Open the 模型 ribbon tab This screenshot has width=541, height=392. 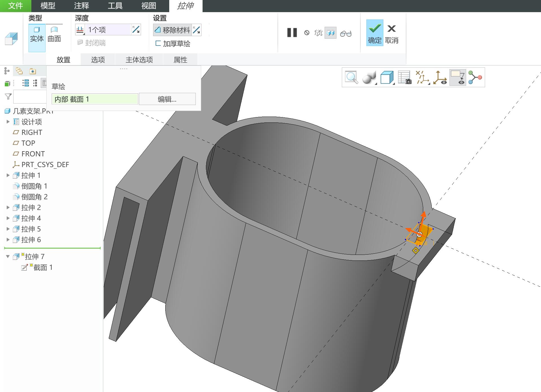[x=48, y=6]
